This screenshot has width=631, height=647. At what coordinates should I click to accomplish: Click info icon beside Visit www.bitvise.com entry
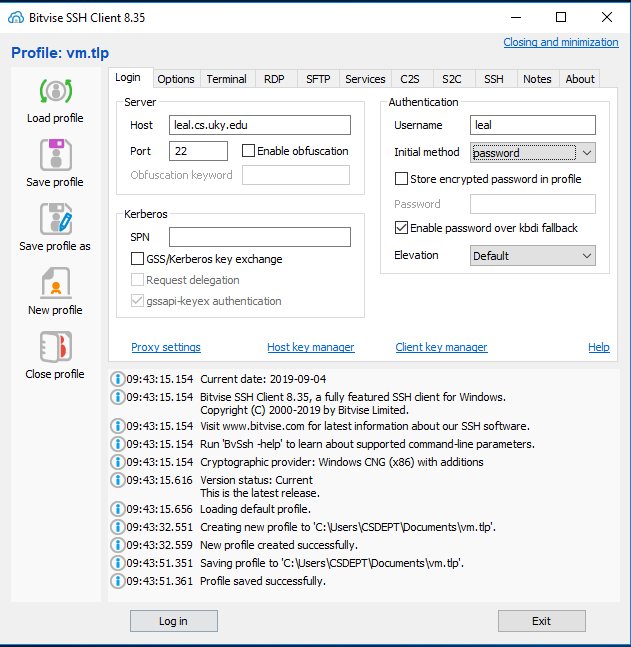click(118, 426)
